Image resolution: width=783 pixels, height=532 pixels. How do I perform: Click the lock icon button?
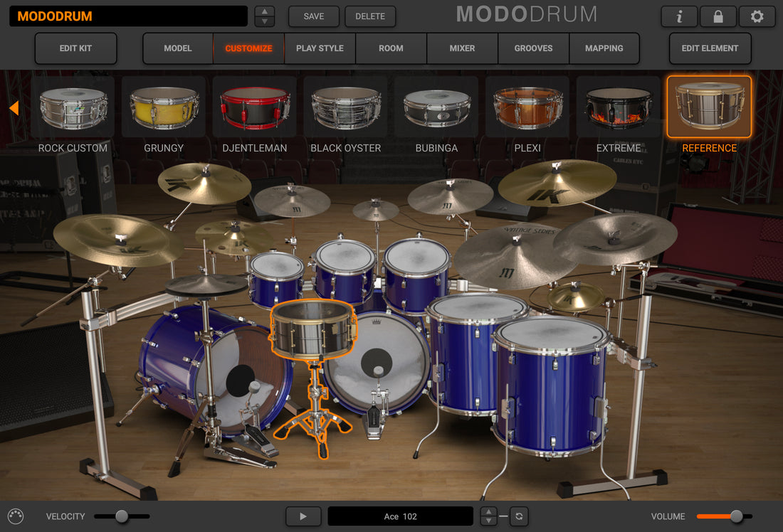(x=718, y=16)
